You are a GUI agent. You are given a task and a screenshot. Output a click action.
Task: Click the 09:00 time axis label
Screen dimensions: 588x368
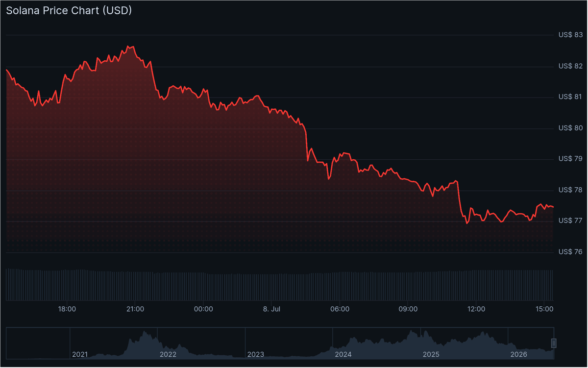pyautogui.click(x=408, y=309)
